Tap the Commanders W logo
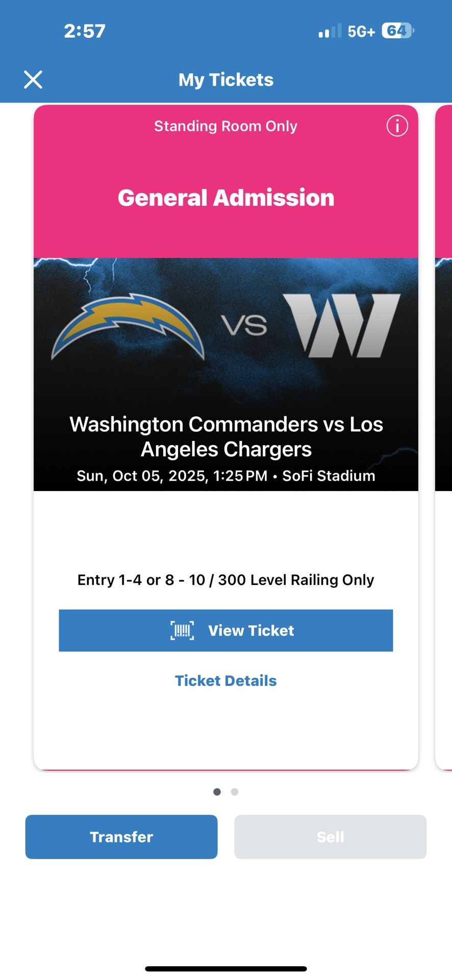The height and width of the screenshot is (980, 452). point(342,325)
